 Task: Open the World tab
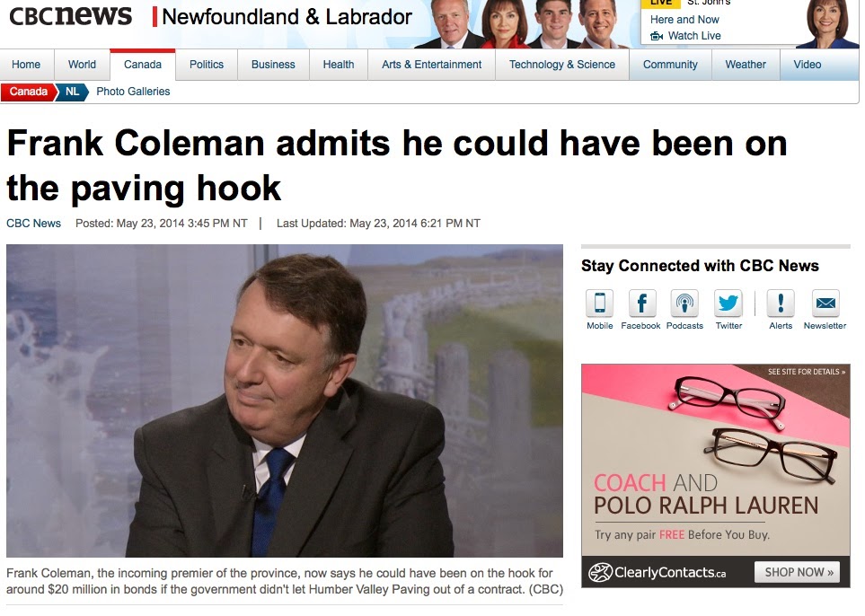tap(83, 65)
